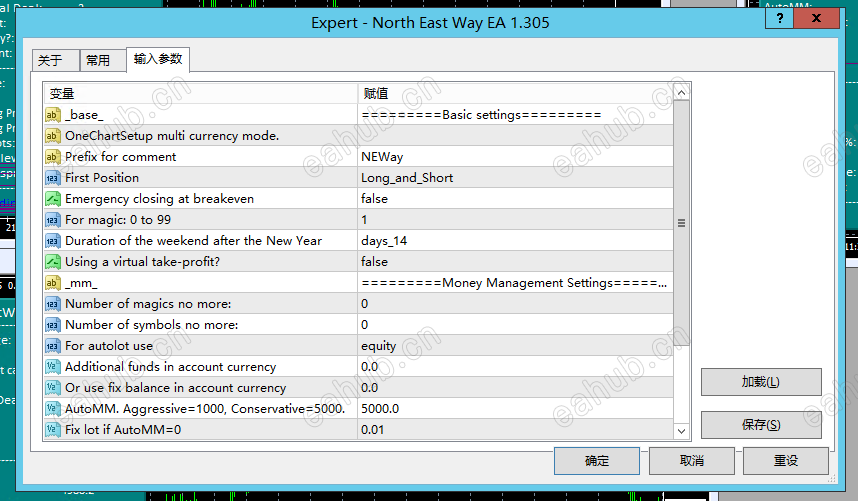Select the Money Management Settings value cell

[515, 283]
